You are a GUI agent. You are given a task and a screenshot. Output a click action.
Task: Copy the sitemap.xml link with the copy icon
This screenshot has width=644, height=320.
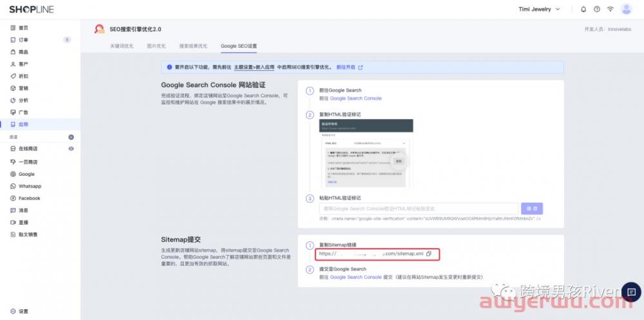(x=428, y=254)
